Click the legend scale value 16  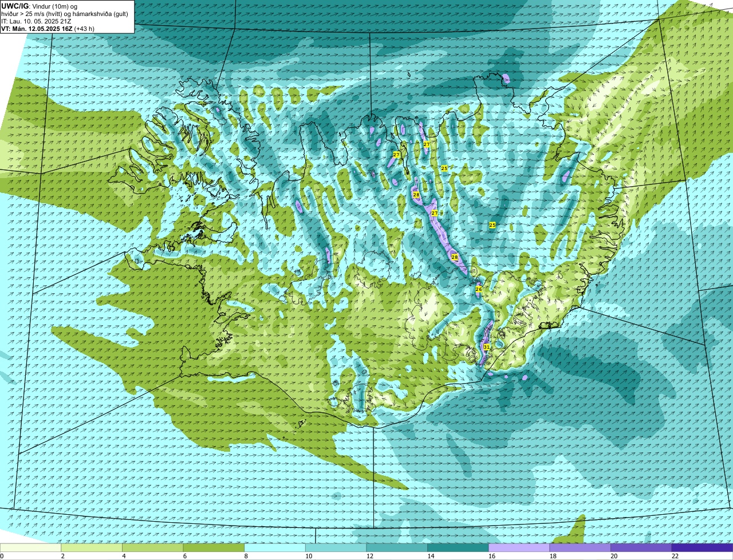tap(492, 556)
